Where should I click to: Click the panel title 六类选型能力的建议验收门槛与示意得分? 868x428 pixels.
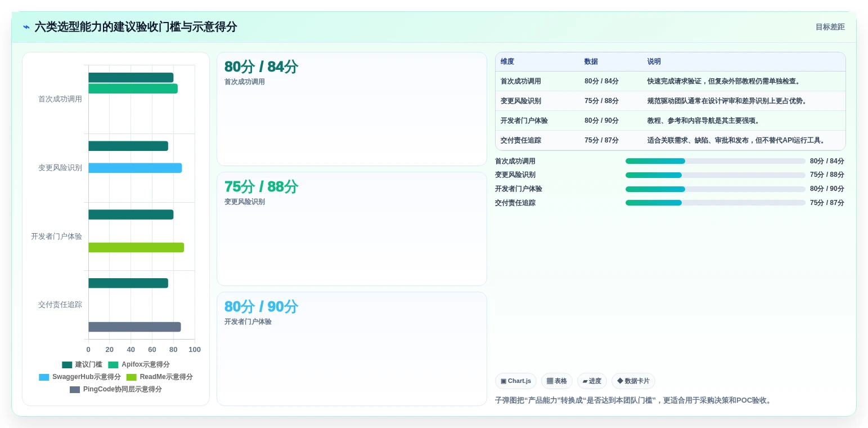[136, 27]
